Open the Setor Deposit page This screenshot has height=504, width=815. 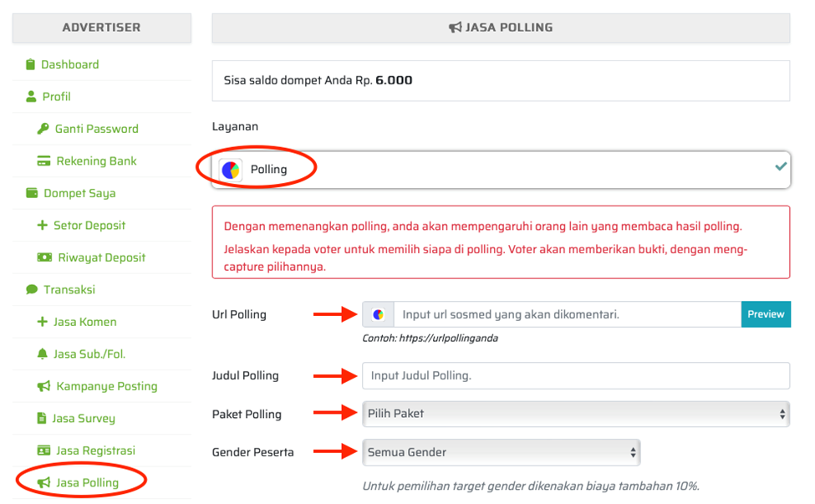point(89,226)
